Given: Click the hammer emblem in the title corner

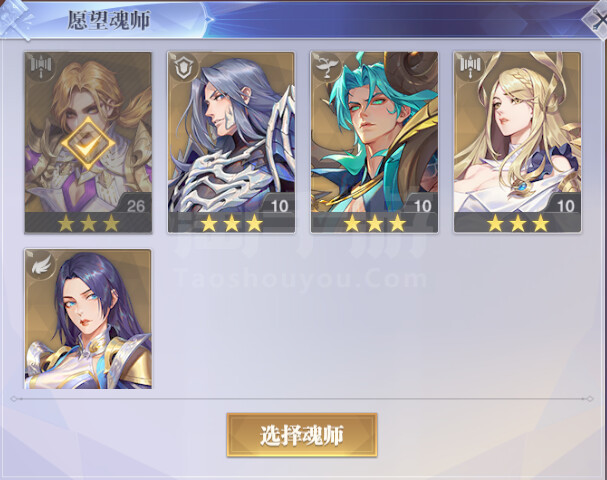Looking at the screenshot, I should (15, 19).
